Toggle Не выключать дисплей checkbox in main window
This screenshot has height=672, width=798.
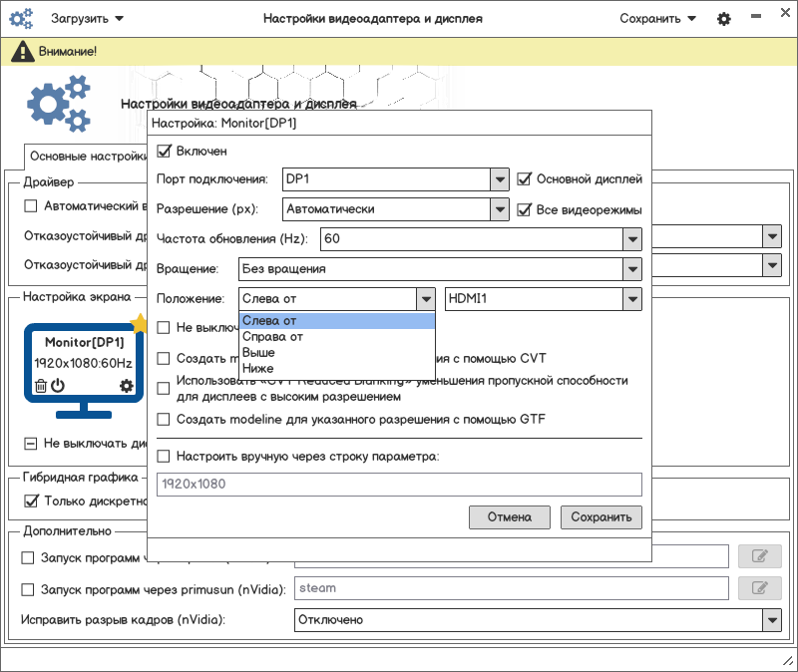[x=31, y=444]
